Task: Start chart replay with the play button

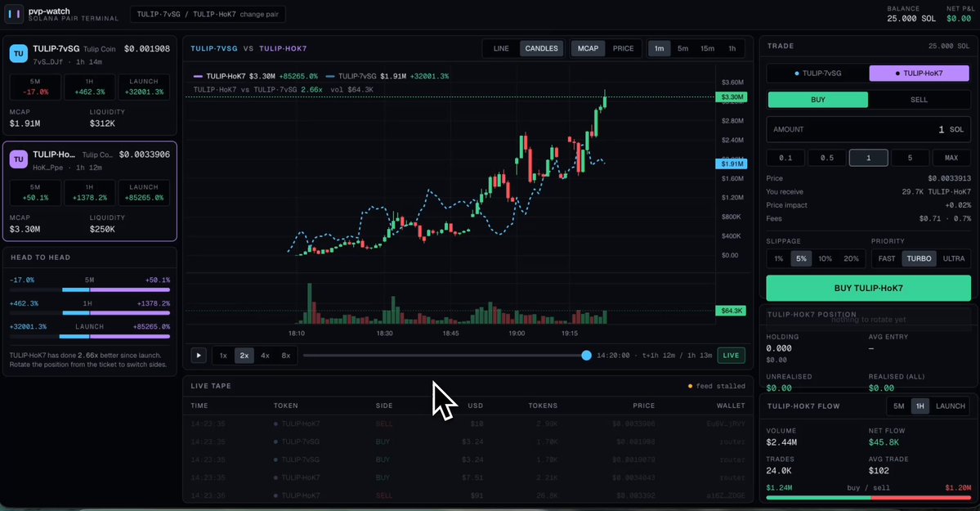Action: tap(199, 356)
